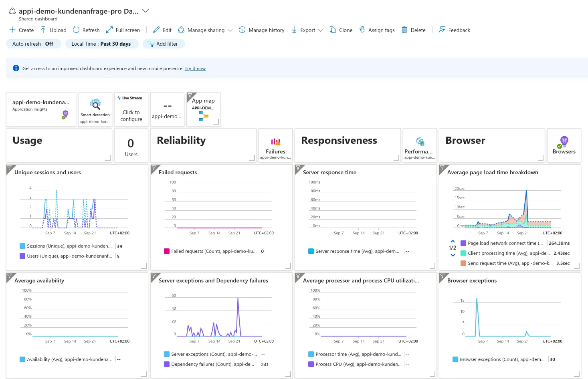Click the Upload arrow icon
Image resolution: width=588 pixels, height=379 pixels.
coord(43,30)
